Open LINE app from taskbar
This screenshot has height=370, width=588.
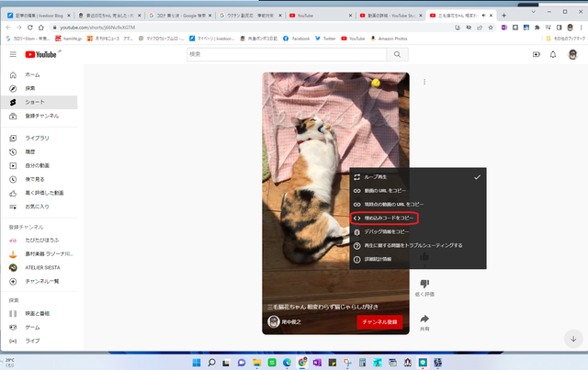pos(423,363)
